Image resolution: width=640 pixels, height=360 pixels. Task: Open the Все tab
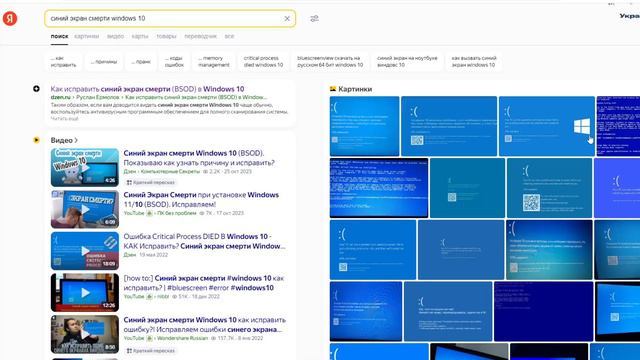(229, 36)
